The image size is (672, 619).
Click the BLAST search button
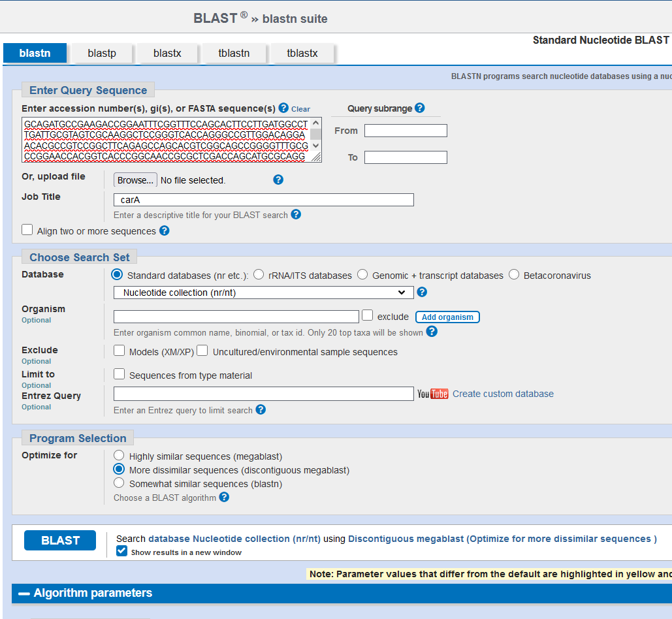(x=60, y=541)
